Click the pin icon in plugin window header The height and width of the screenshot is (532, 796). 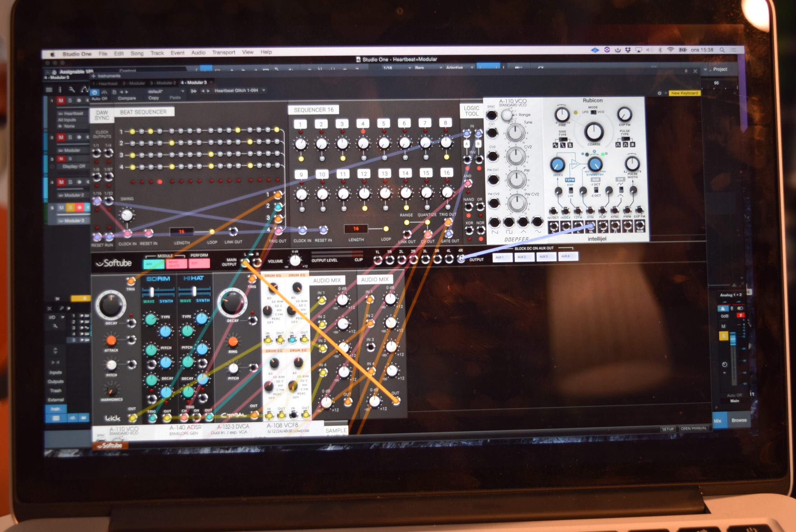pyautogui.click(x=686, y=71)
